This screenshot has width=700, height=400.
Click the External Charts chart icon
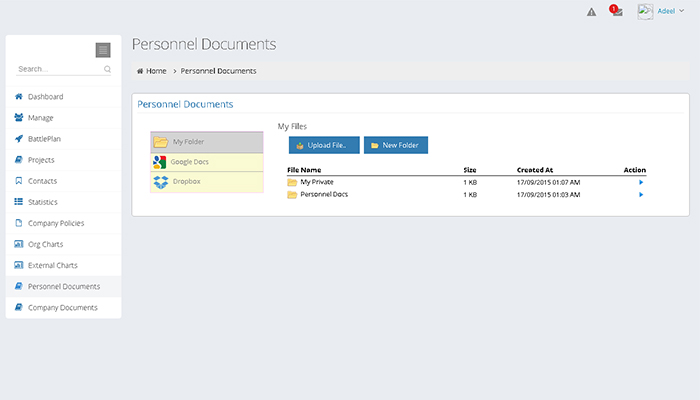19,265
